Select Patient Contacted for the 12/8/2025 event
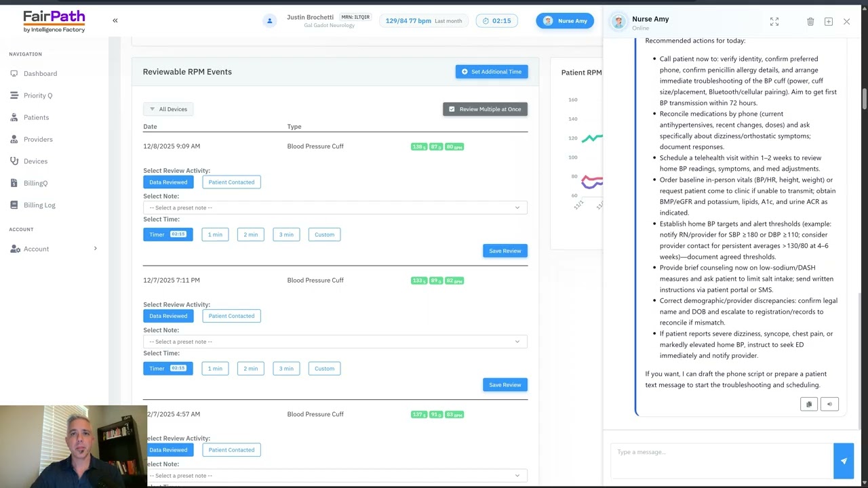 click(x=231, y=182)
